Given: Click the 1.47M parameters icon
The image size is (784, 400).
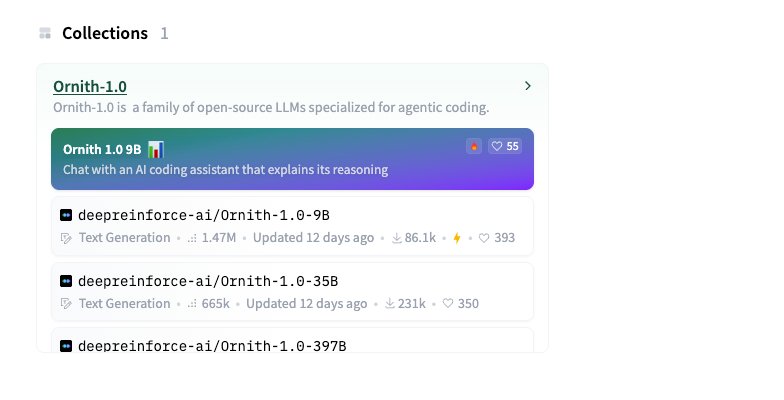Looking at the screenshot, I should (192, 238).
